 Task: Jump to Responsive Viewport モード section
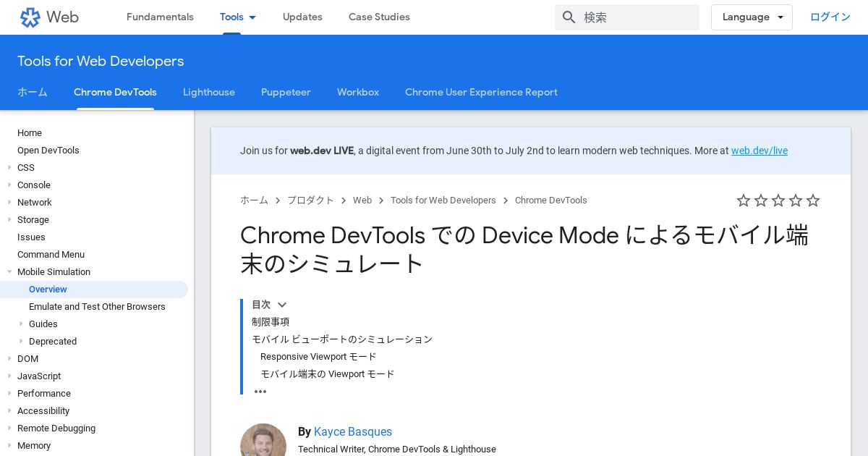(x=318, y=357)
